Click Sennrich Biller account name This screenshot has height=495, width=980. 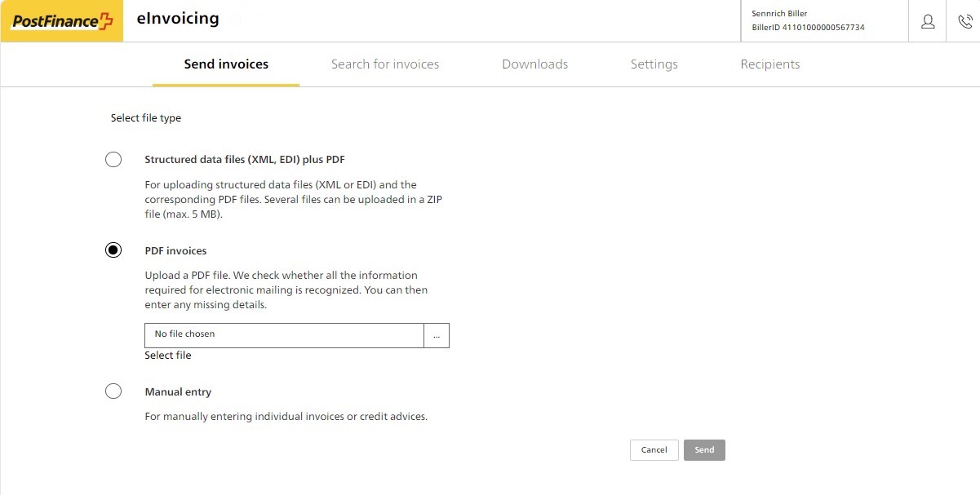click(779, 13)
